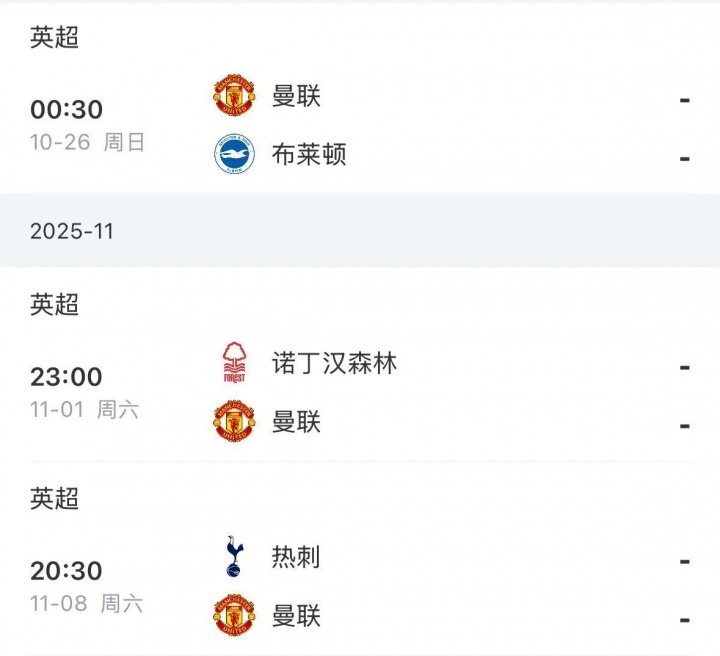Click Manchester United crest in the Tottenham match
The image size is (720, 656).
click(x=235, y=615)
